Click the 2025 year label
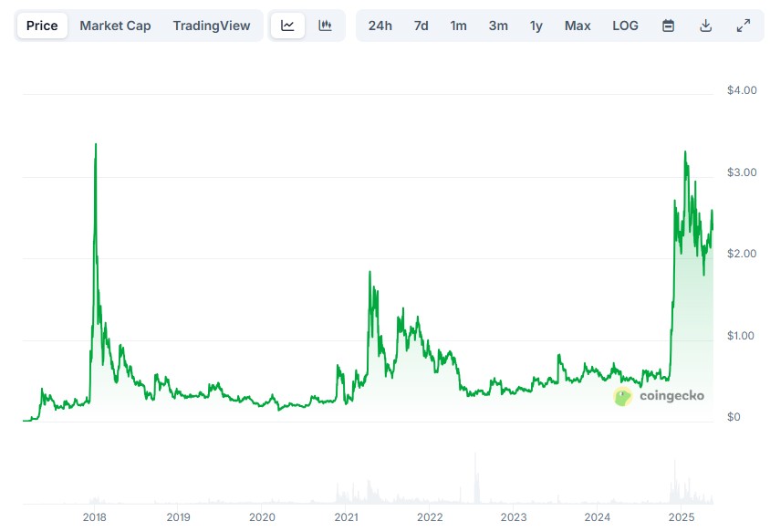This screenshot has height=532, width=770. (x=682, y=516)
